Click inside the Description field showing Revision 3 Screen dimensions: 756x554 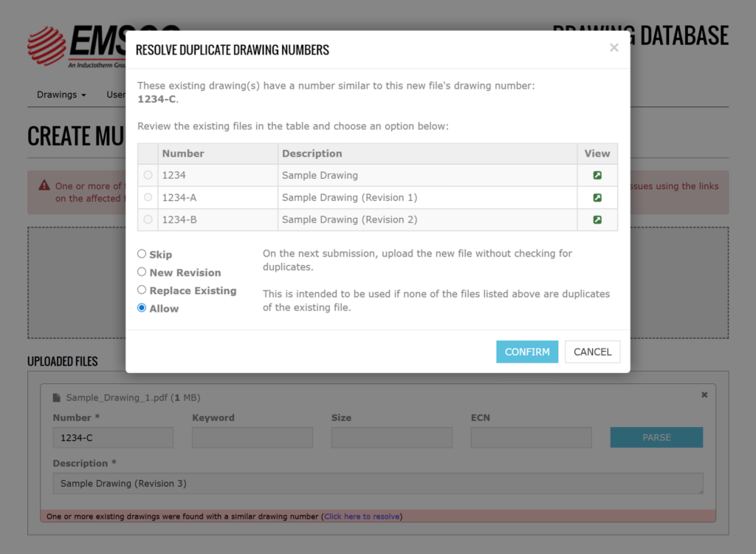377,483
